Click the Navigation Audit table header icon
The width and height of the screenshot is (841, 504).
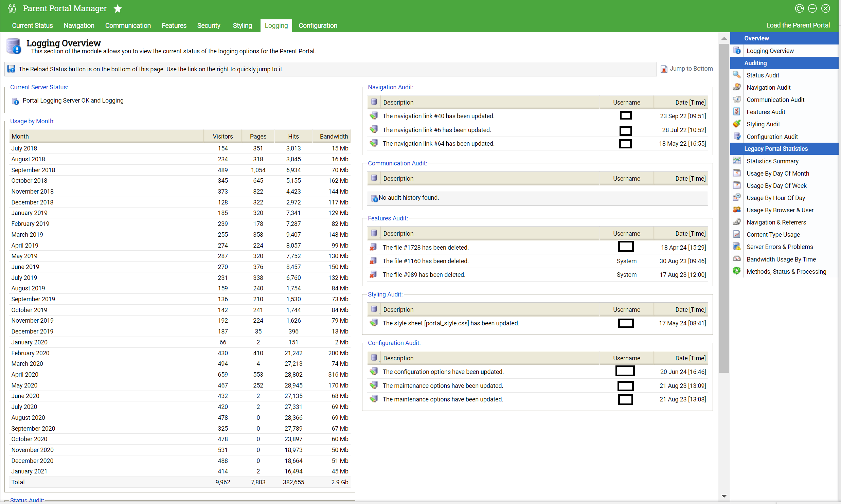(374, 102)
